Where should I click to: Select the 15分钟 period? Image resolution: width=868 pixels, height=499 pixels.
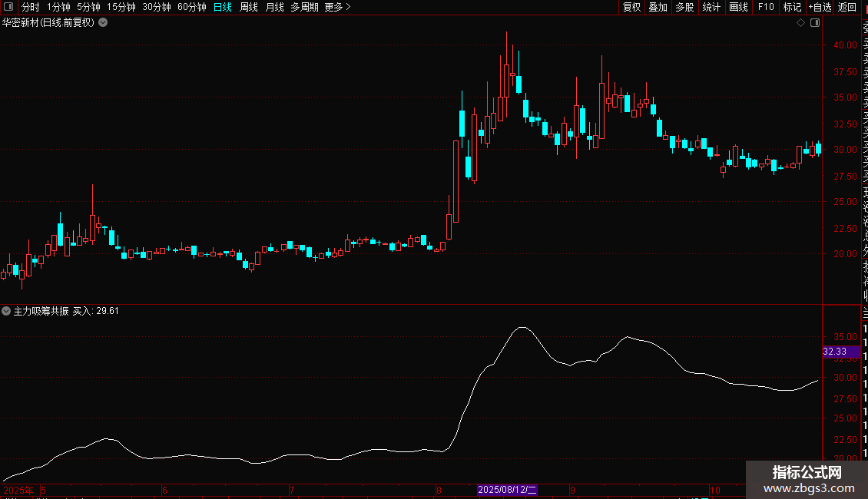pos(121,7)
